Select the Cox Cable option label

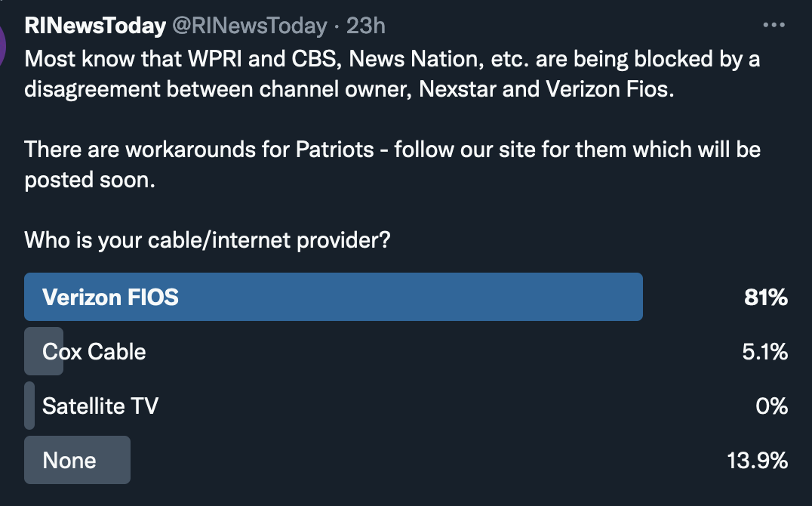click(94, 352)
